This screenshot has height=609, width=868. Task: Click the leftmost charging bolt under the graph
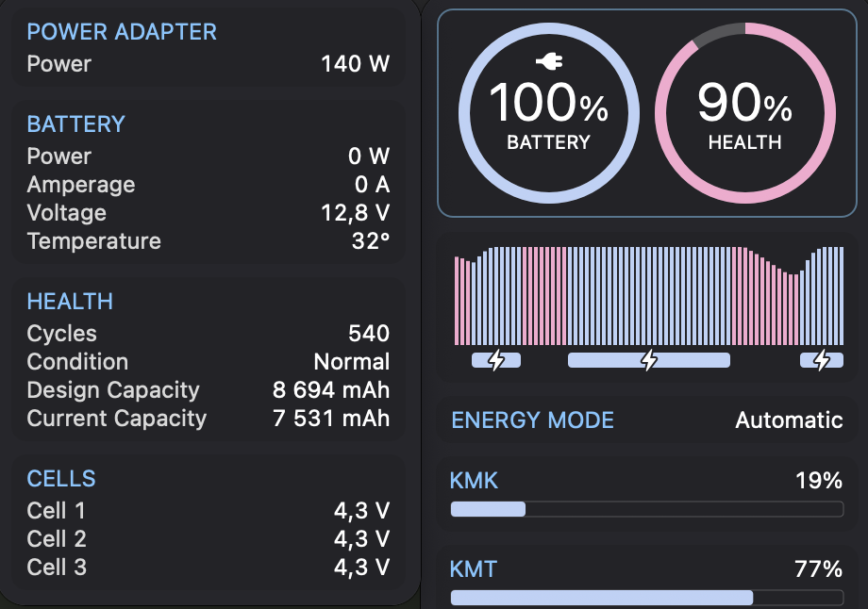pos(495,360)
